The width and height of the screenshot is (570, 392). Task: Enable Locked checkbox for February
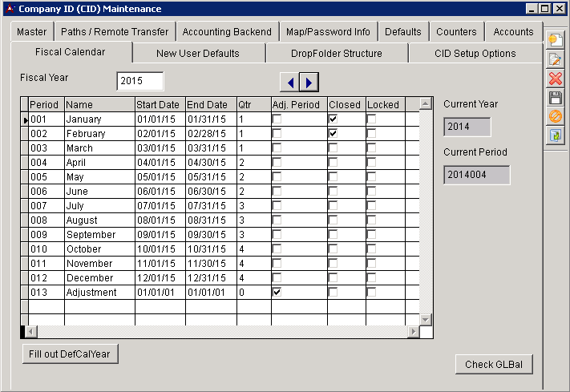pos(372,134)
